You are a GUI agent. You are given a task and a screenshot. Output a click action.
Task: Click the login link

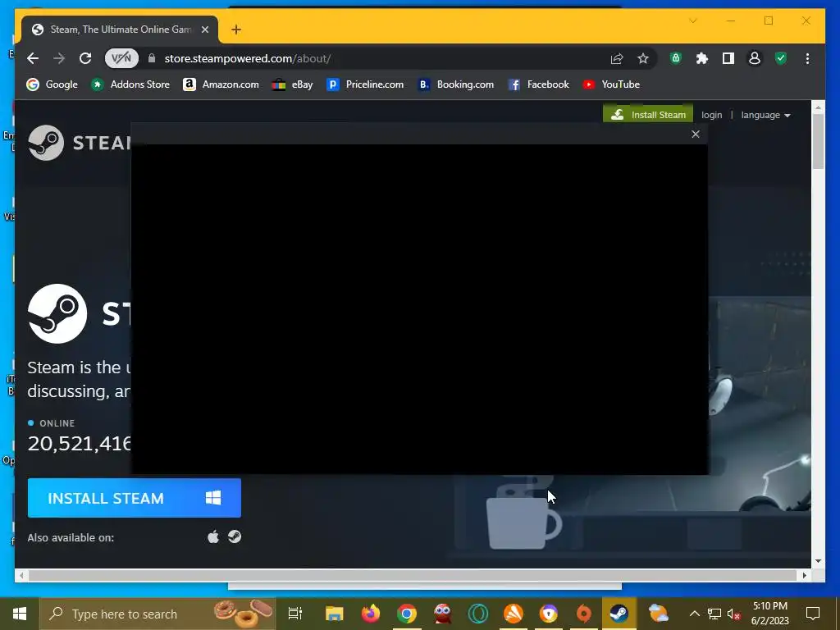click(x=711, y=115)
